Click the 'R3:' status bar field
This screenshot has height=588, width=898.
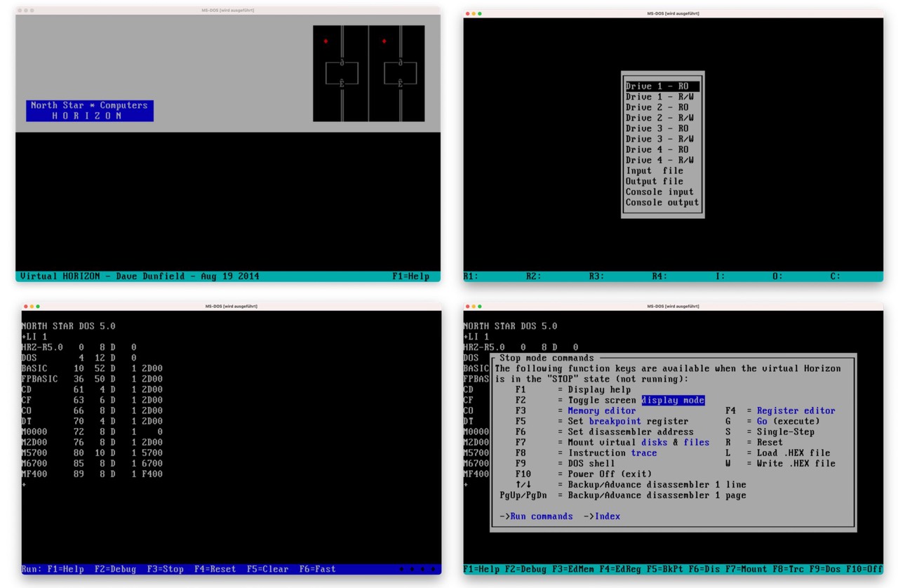[597, 276]
